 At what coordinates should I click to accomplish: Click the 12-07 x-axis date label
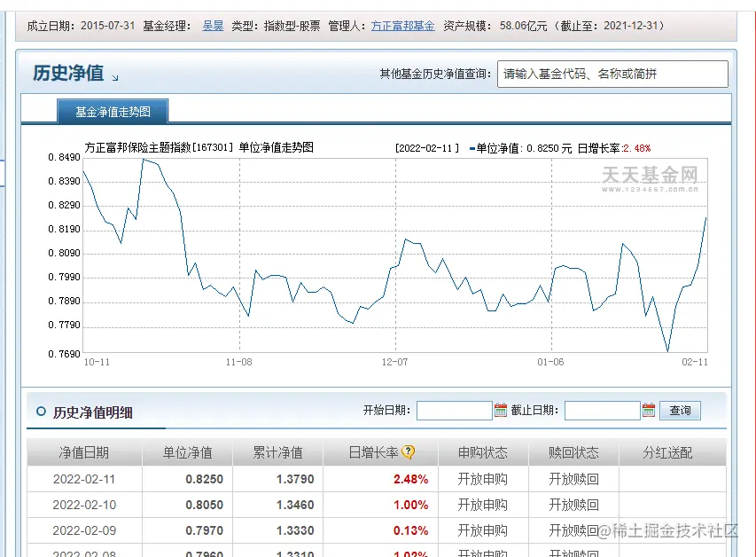click(x=394, y=362)
